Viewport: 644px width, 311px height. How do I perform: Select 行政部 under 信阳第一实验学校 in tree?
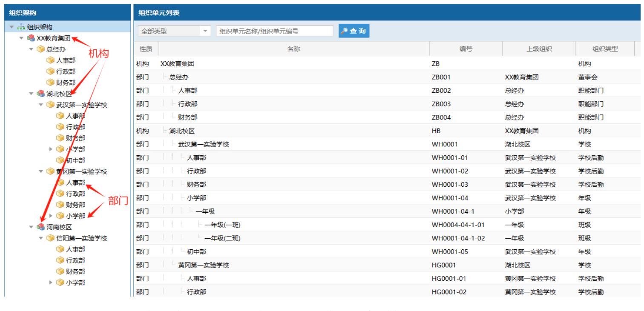tap(75, 260)
